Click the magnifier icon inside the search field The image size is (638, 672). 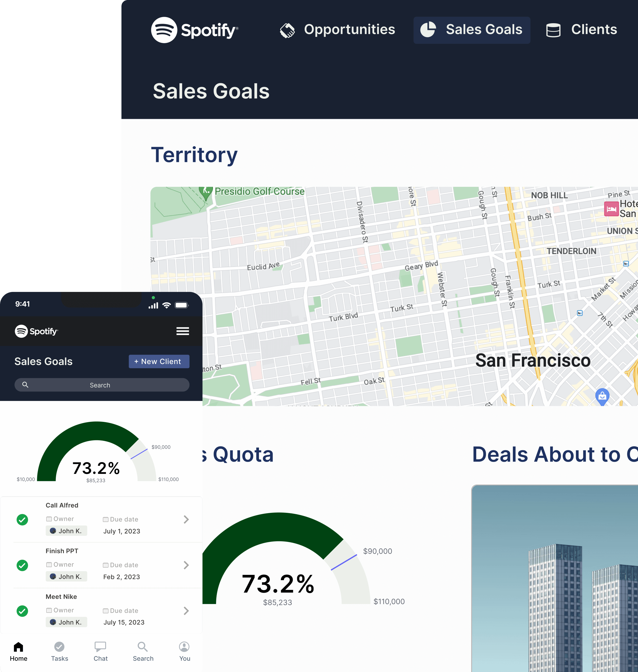point(25,385)
